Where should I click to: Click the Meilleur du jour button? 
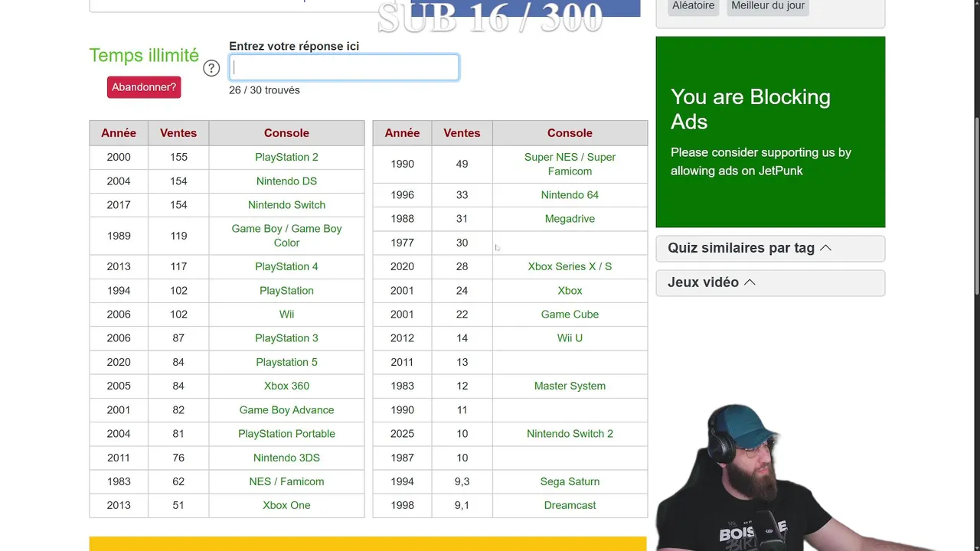coord(768,6)
